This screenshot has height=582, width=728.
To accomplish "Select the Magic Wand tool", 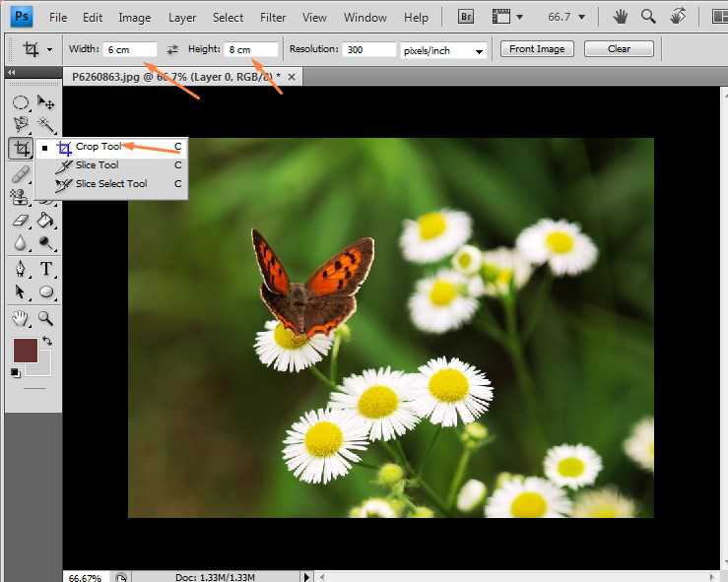I will coord(46,124).
